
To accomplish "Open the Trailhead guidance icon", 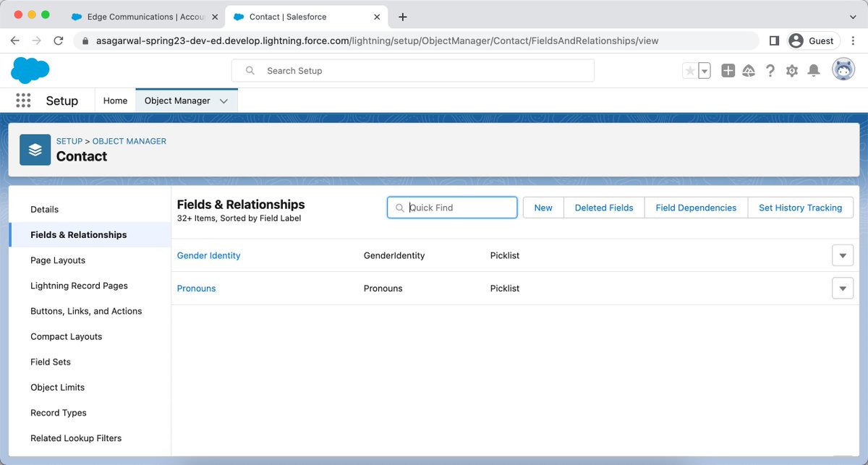I will (749, 71).
